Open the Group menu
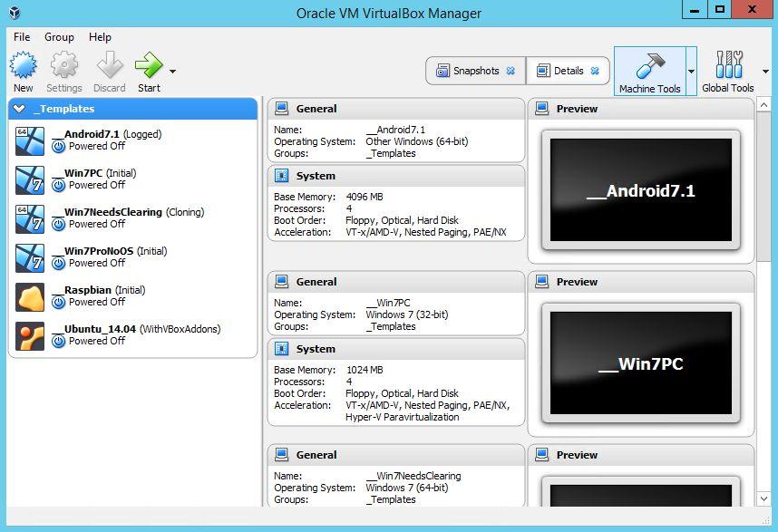This screenshot has height=532, width=778. pyautogui.click(x=59, y=37)
